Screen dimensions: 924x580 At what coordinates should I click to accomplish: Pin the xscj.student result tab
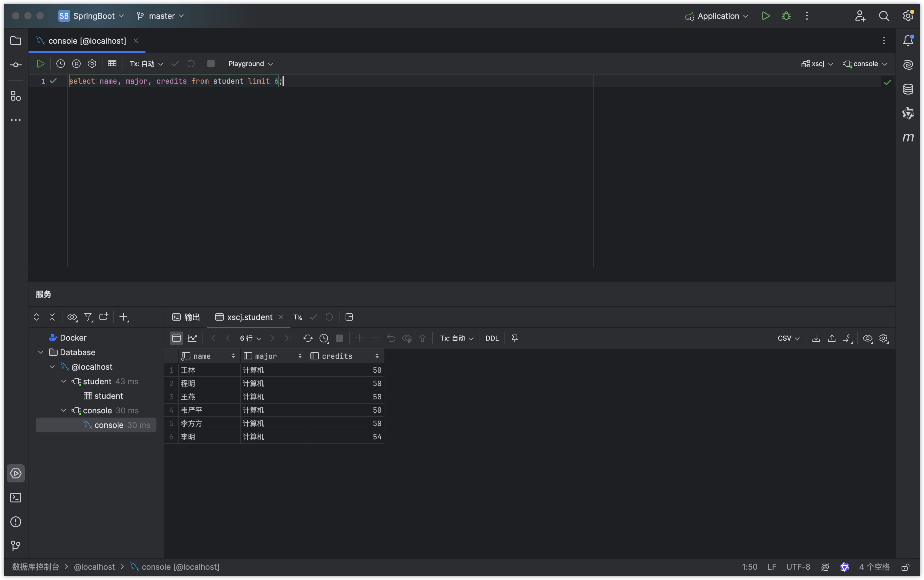(514, 338)
